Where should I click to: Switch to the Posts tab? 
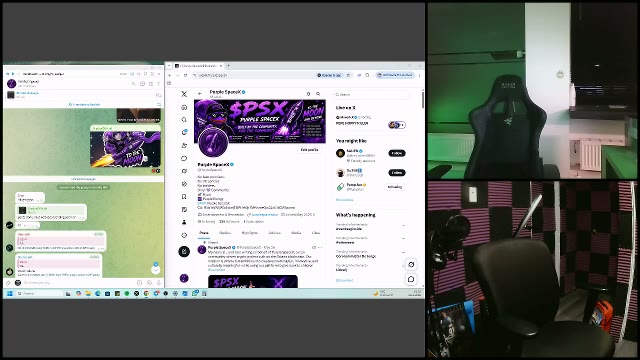click(x=204, y=233)
